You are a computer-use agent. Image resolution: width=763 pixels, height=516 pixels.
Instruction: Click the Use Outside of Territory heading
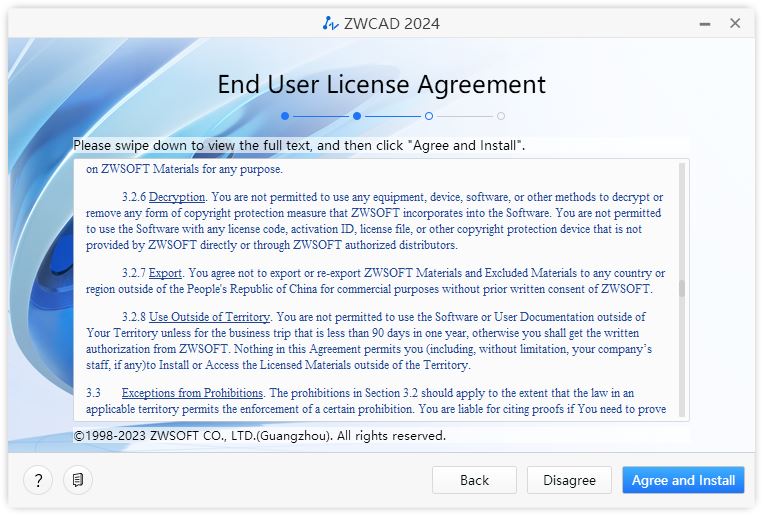point(209,317)
